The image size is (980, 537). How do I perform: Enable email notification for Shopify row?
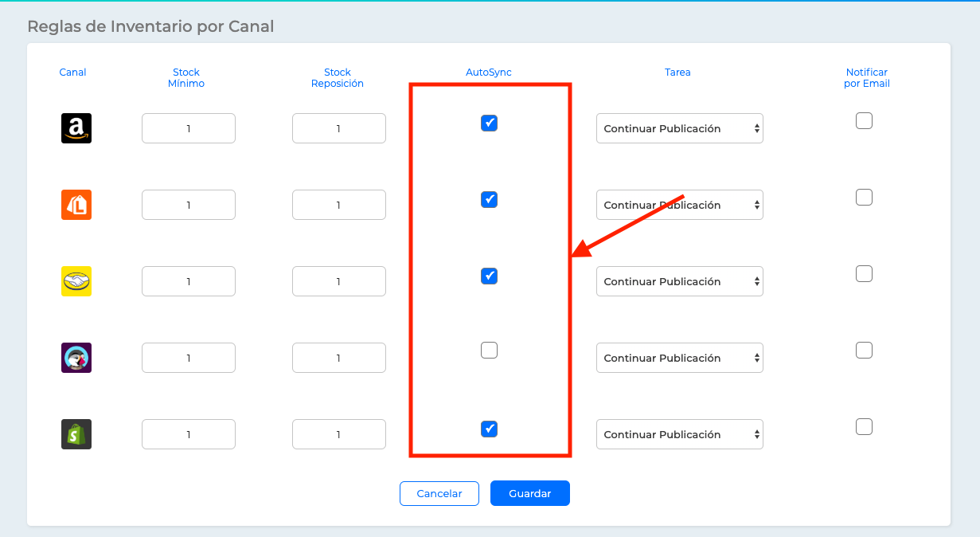click(x=864, y=426)
